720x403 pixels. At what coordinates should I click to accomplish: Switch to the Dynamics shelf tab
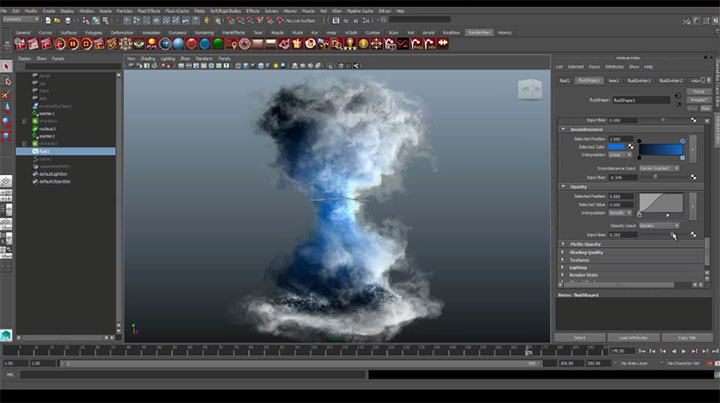(x=177, y=33)
